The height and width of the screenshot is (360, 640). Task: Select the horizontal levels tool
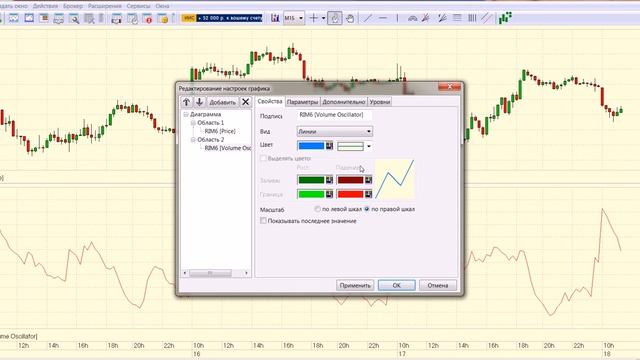pyautogui.click(x=457, y=18)
